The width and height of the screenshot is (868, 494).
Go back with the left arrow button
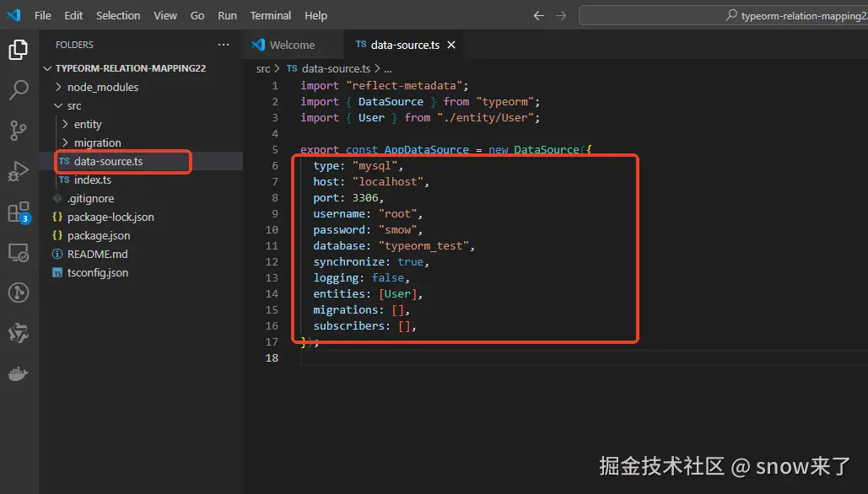[539, 15]
